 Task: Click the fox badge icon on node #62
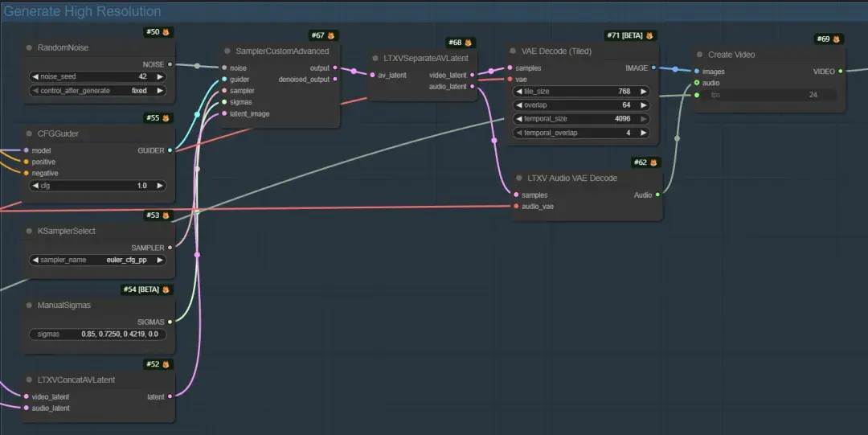[653, 162]
